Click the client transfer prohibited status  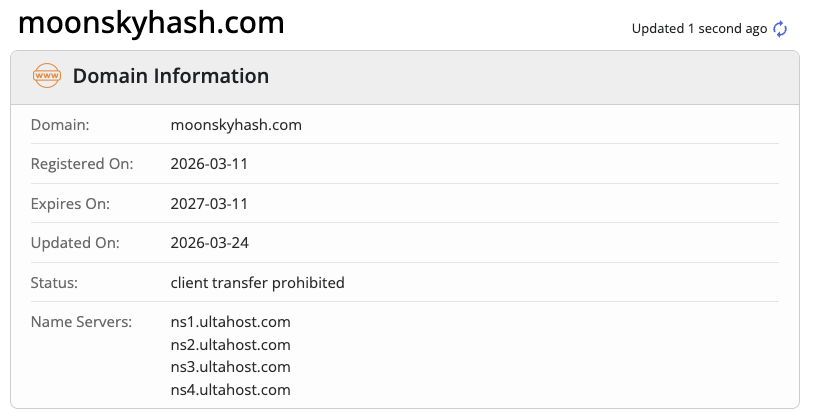click(x=258, y=283)
